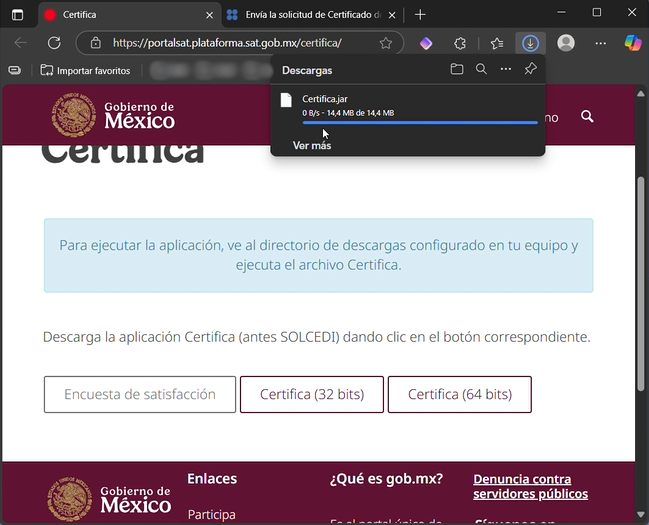
Task: Click the site search magnifier in header
Action: (587, 117)
